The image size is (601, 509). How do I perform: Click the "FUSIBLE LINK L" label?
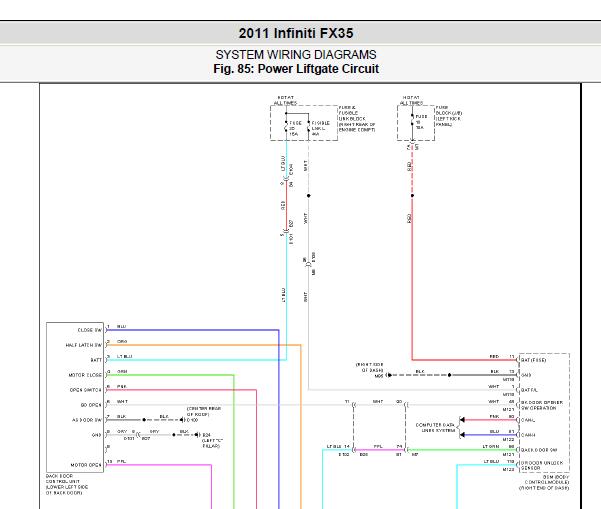[x=320, y=128]
